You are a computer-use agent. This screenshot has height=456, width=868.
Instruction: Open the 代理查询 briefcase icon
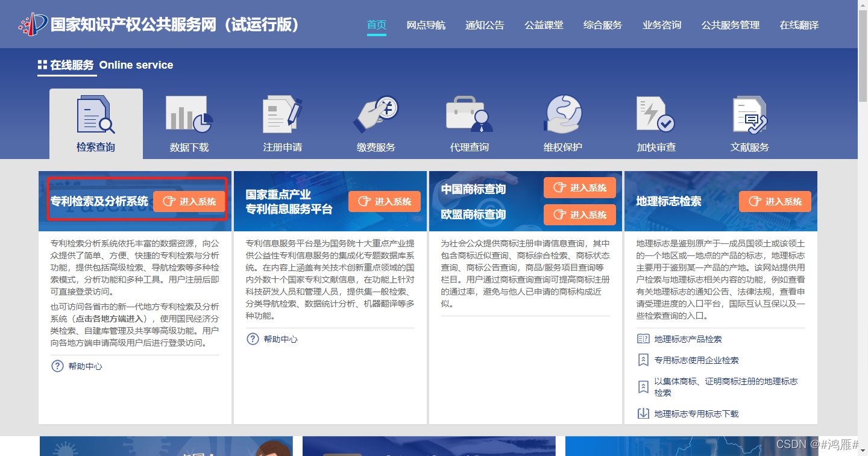469,114
